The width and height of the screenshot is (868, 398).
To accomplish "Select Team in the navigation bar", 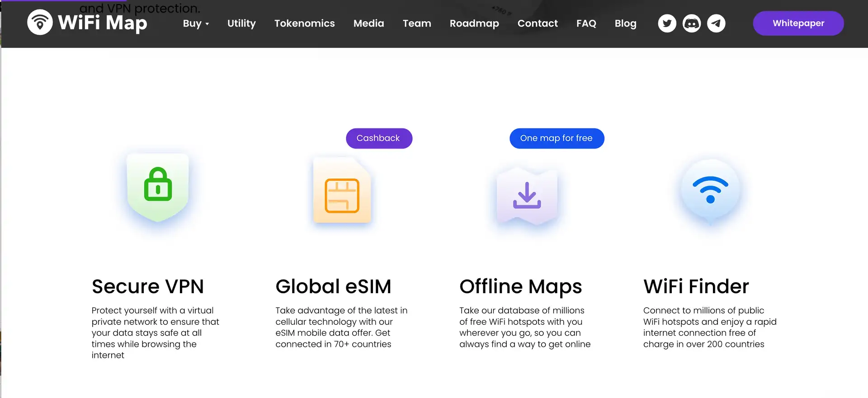I will [x=417, y=23].
